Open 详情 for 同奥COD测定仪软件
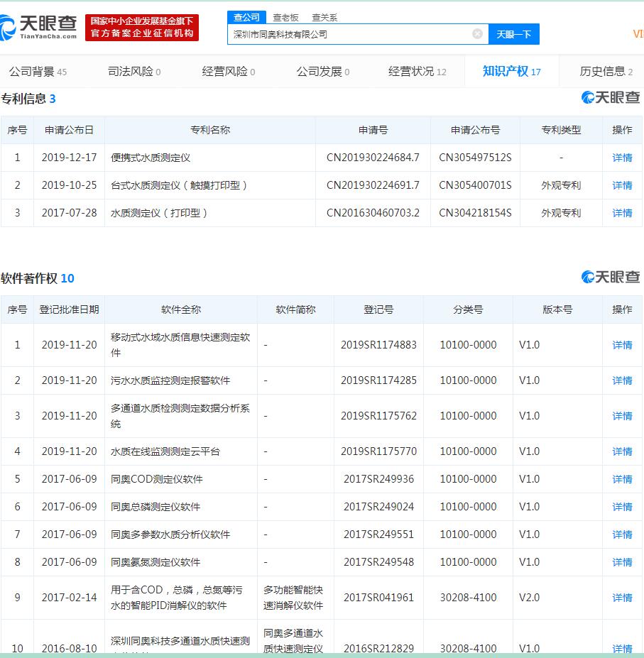644x658 pixels. click(622, 479)
